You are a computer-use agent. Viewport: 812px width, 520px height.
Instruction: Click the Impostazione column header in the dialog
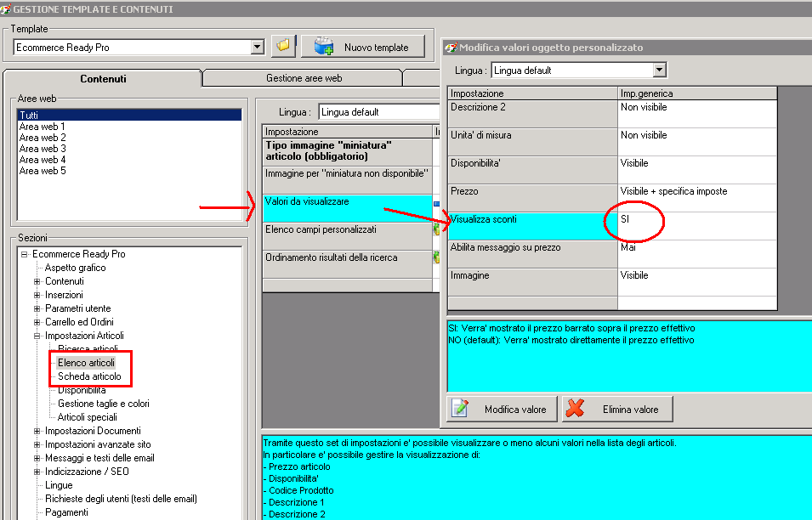tap(532, 93)
